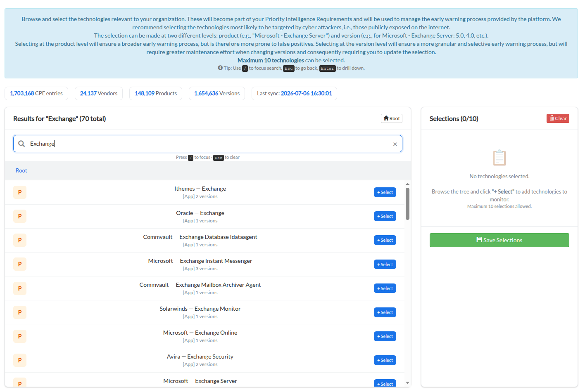Click the results list scrollbar thumb

(407, 204)
